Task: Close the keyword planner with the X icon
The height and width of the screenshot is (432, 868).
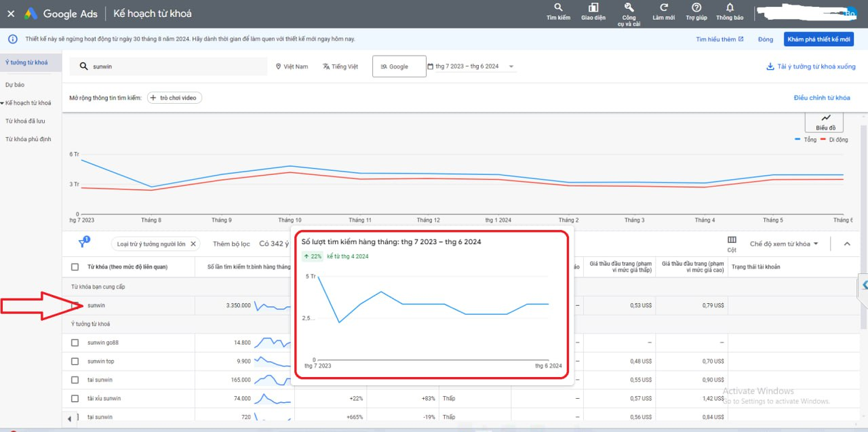Action: point(11,14)
